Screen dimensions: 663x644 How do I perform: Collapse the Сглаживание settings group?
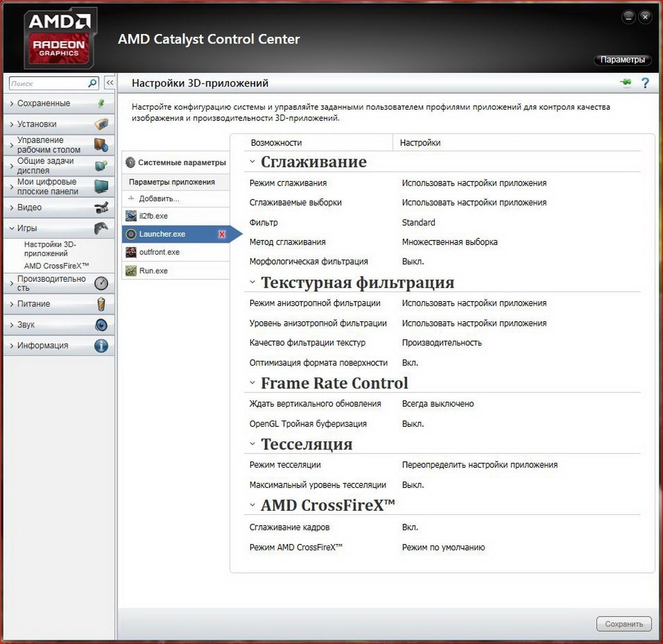(252, 162)
